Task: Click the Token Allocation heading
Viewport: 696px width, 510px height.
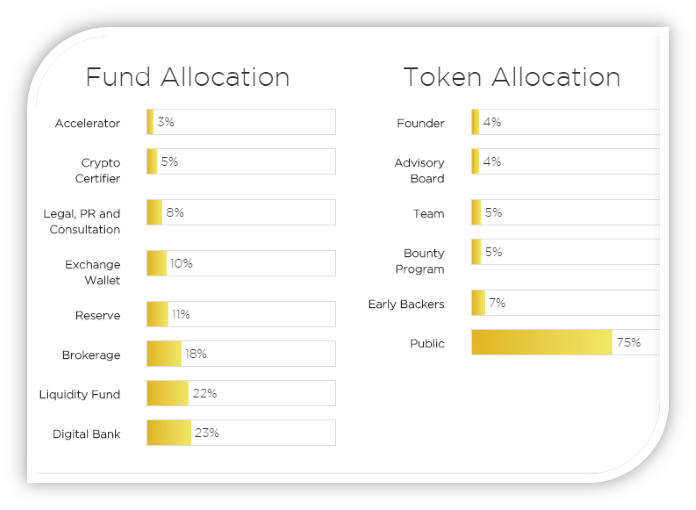Action: [x=512, y=77]
